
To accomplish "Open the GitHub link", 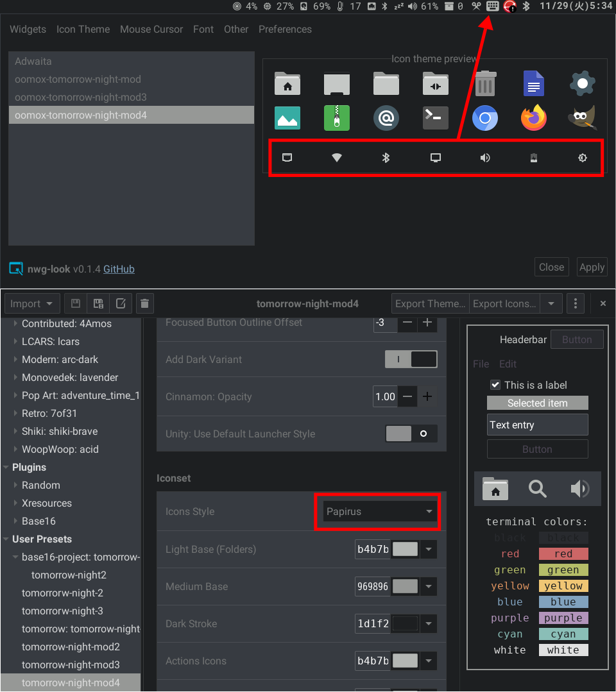I will pyautogui.click(x=119, y=269).
